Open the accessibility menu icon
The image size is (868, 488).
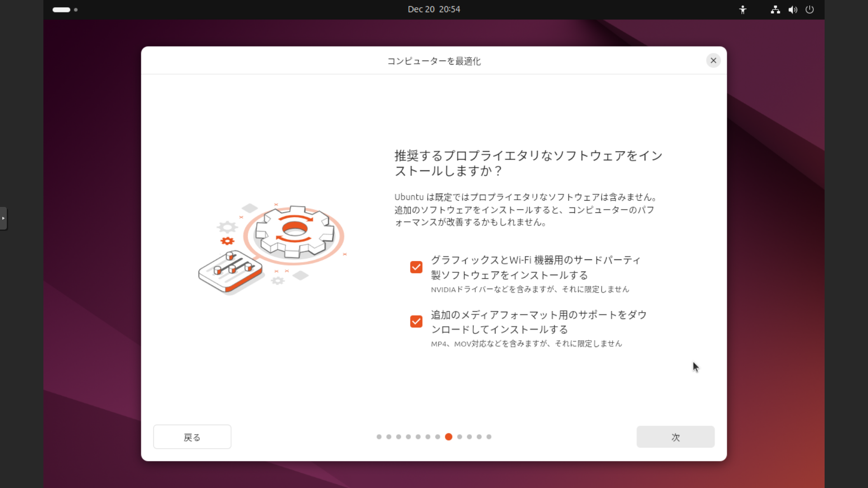click(743, 9)
